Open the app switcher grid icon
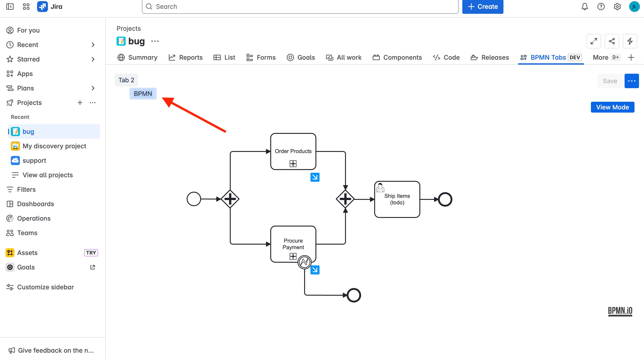Image resolution: width=644 pixels, height=359 pixels. (x=26, y=7)
